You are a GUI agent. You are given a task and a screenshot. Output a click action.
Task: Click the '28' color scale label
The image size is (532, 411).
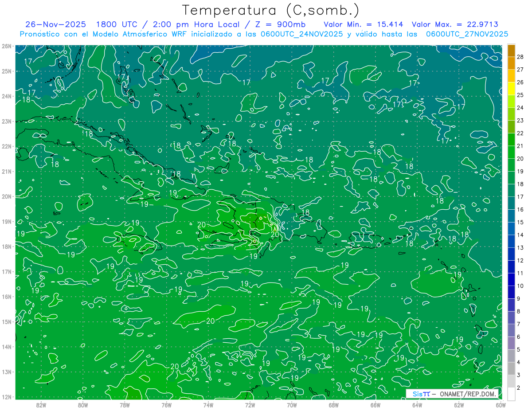tap(520, 57)
